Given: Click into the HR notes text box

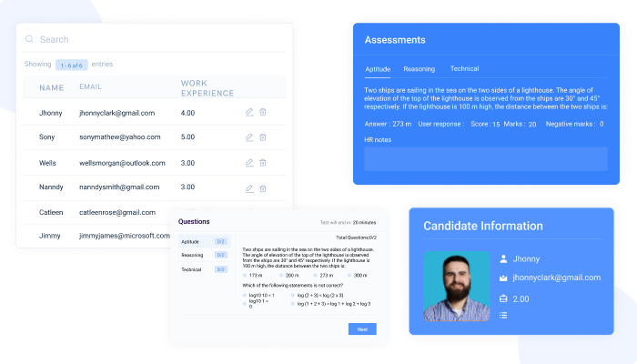Looking at the screenshot, I should 486,159.
